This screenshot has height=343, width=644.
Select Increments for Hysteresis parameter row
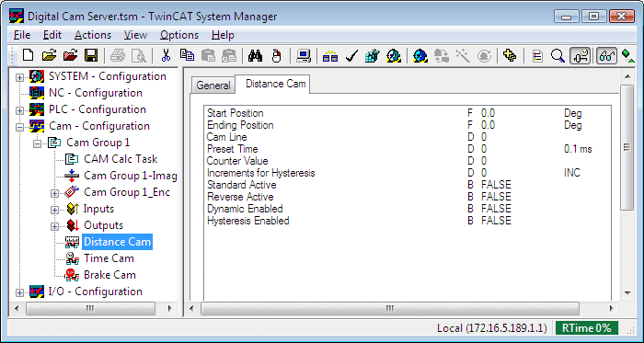click(407, 173)
